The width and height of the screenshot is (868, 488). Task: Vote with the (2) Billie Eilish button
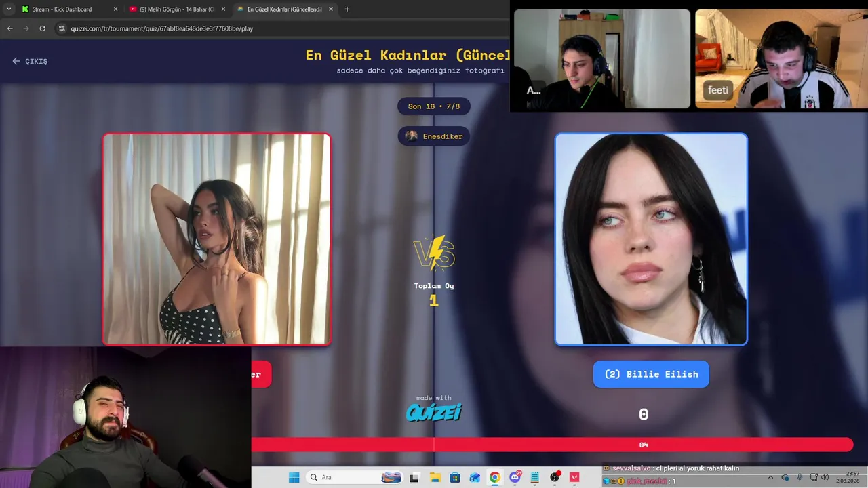(651, 374)
